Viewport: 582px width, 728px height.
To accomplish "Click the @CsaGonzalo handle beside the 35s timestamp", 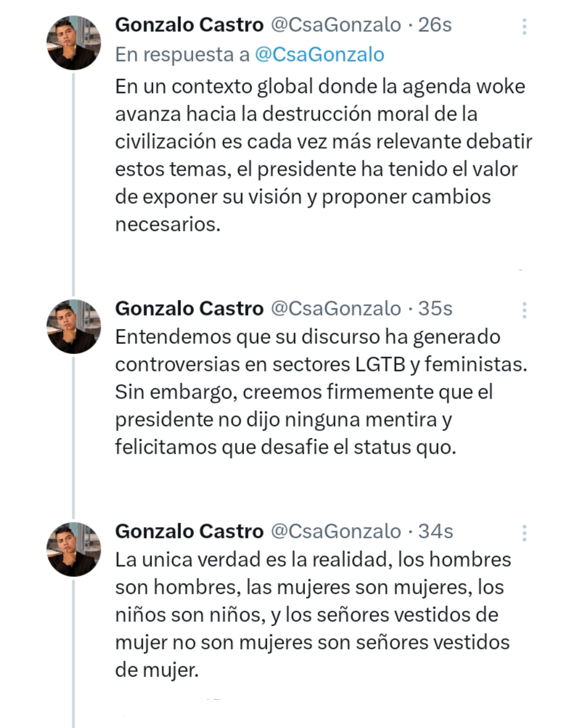I will coord(336,309).
